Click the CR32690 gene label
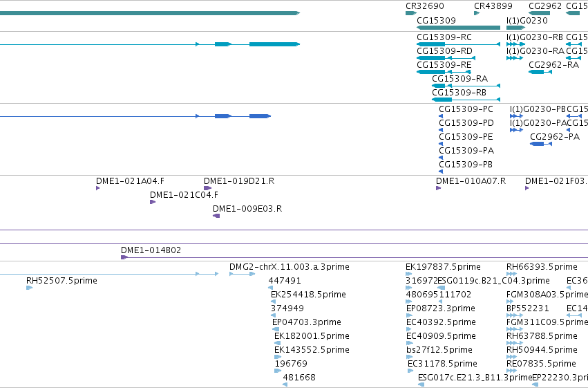 tap(424, 6)
